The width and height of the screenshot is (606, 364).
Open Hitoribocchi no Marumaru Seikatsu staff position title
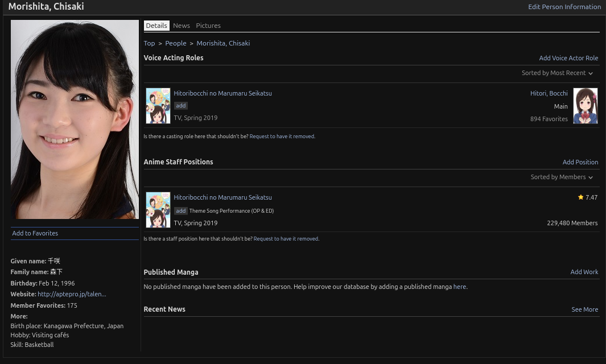tap(222, 197)
